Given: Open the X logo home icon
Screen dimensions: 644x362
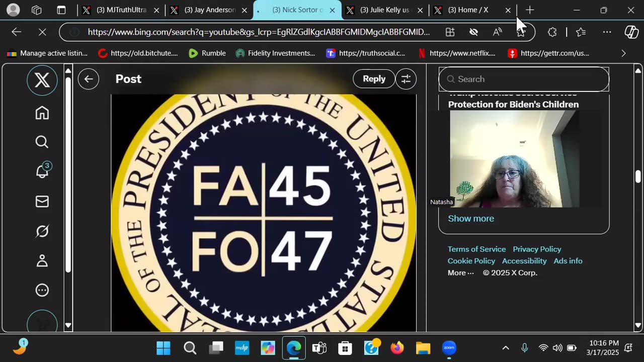Looking at the screenshot, I should [x=42, y=80].
